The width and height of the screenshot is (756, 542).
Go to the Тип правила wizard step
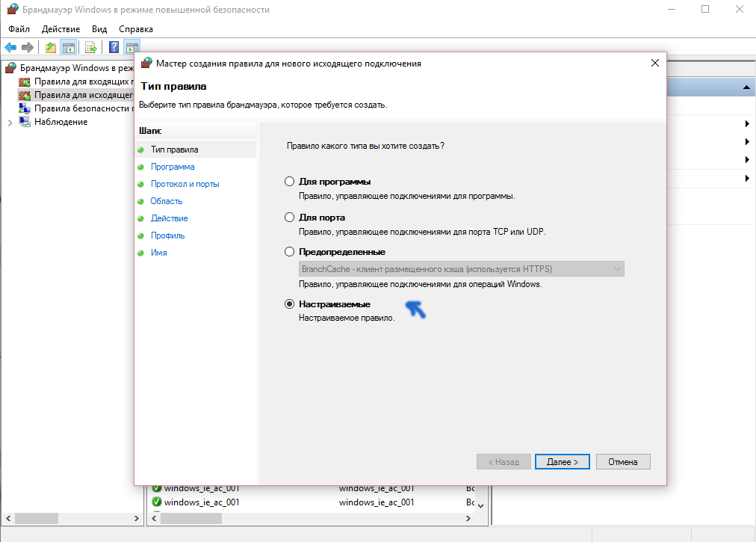point(175,150)
